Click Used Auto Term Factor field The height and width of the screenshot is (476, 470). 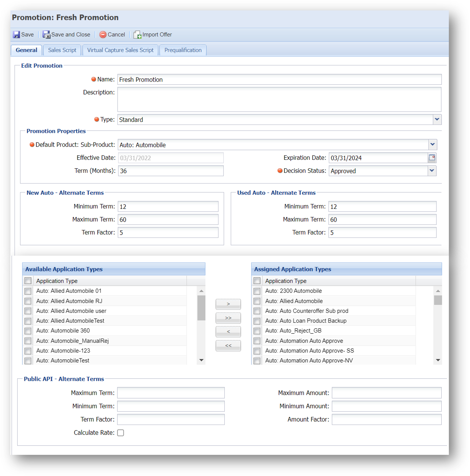[382, 232]
